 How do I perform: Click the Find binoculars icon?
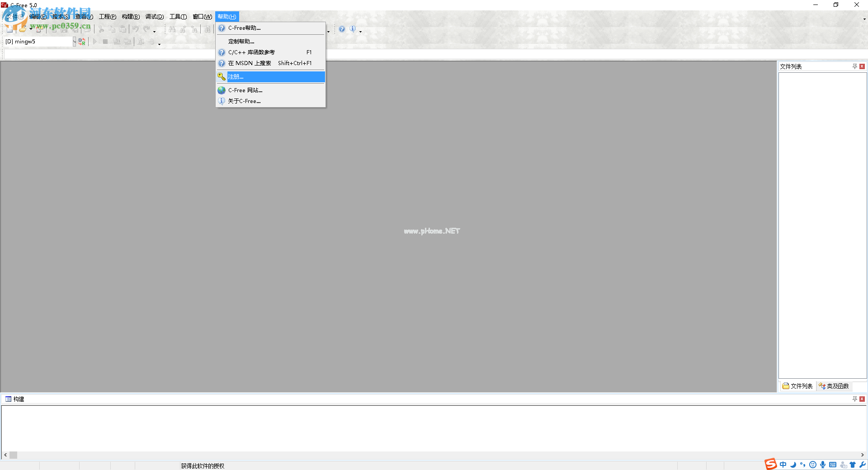click(x=172, y=29)
